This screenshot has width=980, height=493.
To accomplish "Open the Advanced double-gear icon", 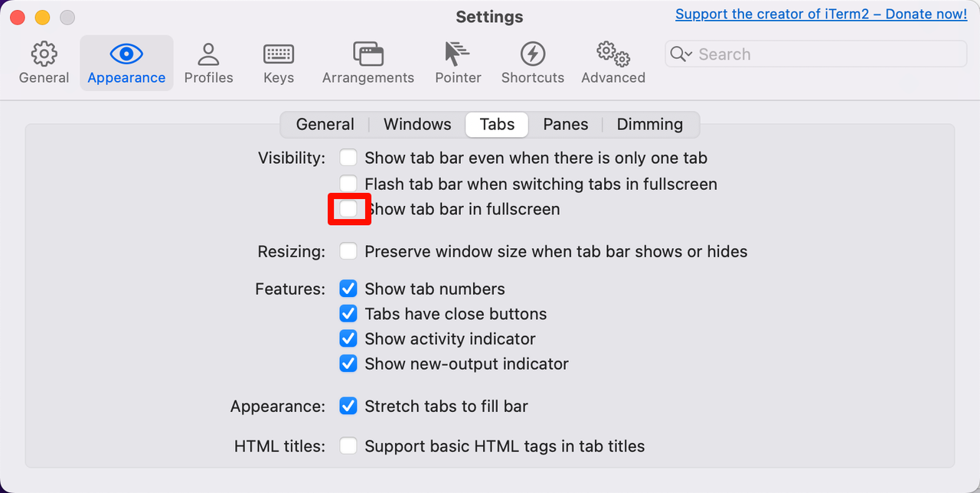I will tap(612, 54).
